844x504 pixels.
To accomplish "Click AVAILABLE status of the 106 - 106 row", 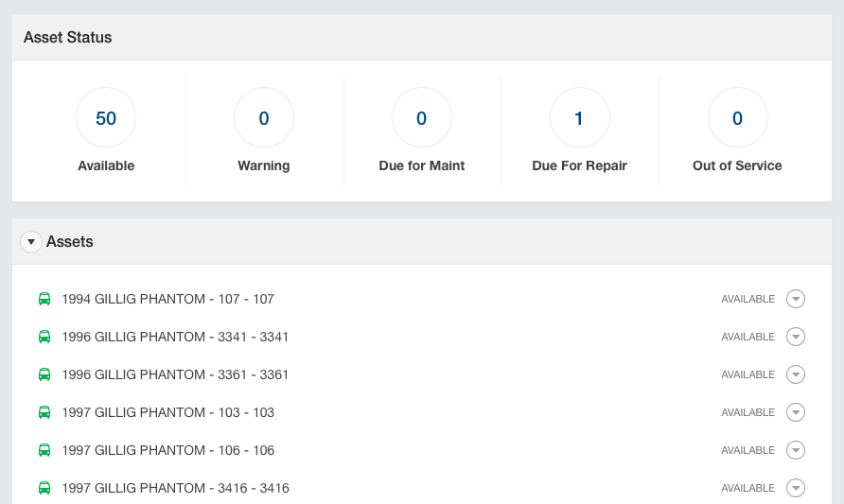I will [x=748, y=450].
